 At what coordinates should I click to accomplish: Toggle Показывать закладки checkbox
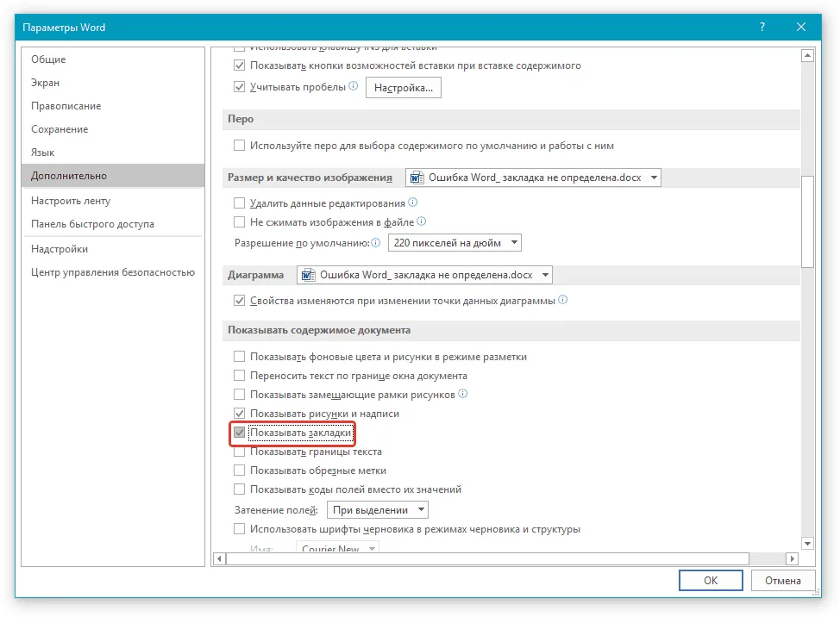pos(240,433)
